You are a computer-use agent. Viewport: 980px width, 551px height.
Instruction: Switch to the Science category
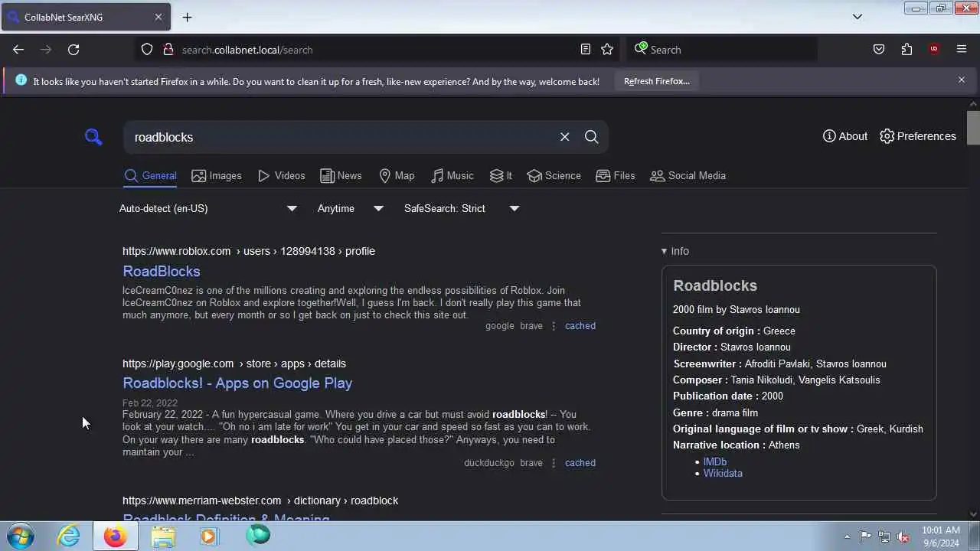[x=554, y=175]
